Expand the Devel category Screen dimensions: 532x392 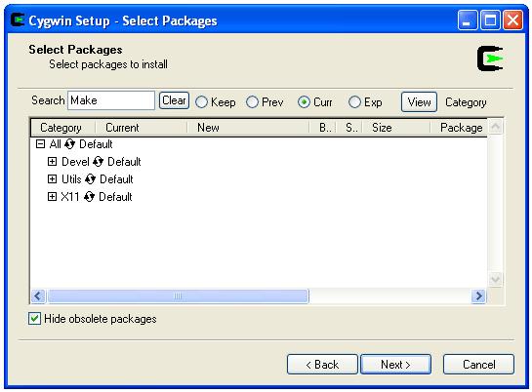click(52, 162)
